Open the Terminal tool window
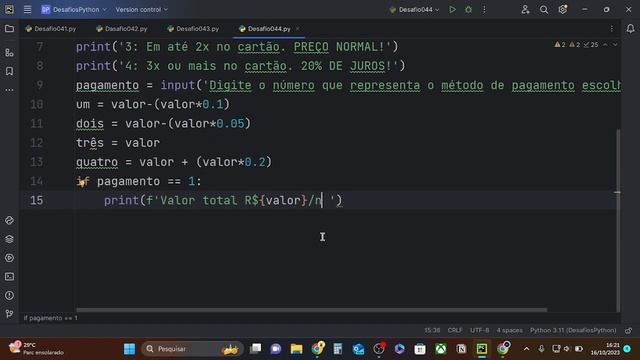The width and height of the screenshot is (640, 360). click(x=9, y=277)
